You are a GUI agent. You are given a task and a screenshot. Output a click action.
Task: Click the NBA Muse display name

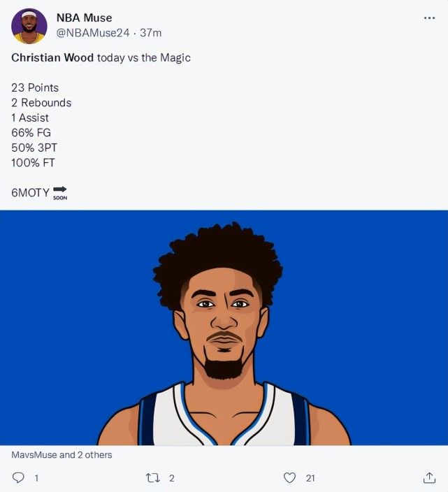(84, 18)
